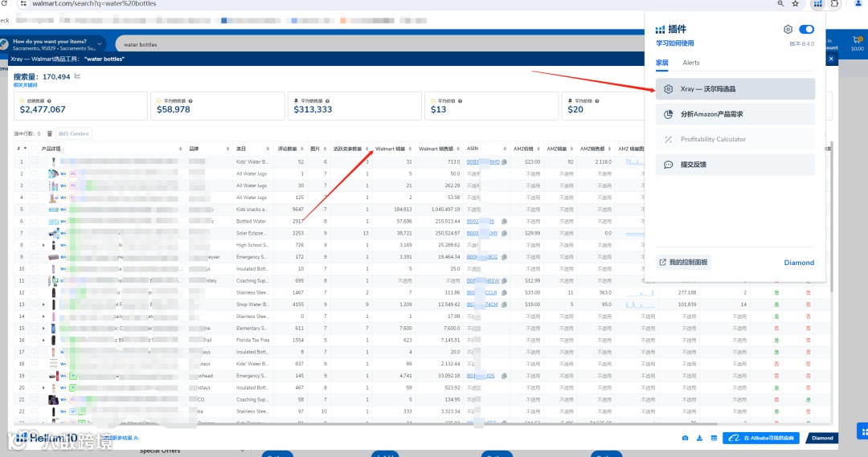868x457 pixels.
Task: Click the 学习如何使用 link
Action: (x=675, y=43)
